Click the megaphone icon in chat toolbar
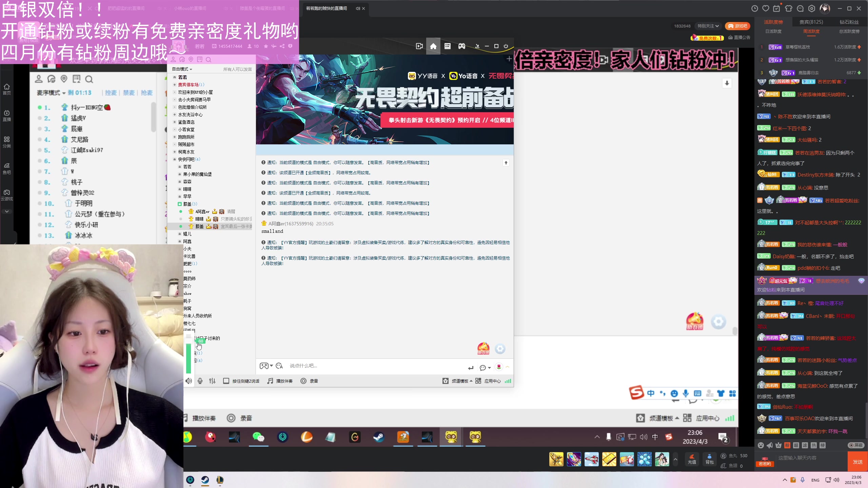The height and width of the screenshot is (488, 868). click(x=770, y=445)
